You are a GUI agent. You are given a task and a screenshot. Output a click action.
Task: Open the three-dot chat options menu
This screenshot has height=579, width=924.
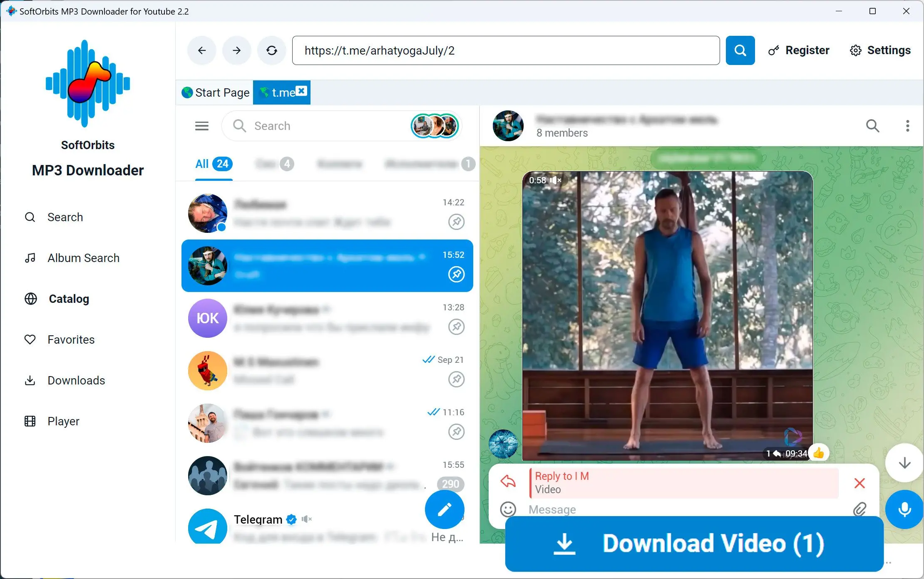coord(907,126)
